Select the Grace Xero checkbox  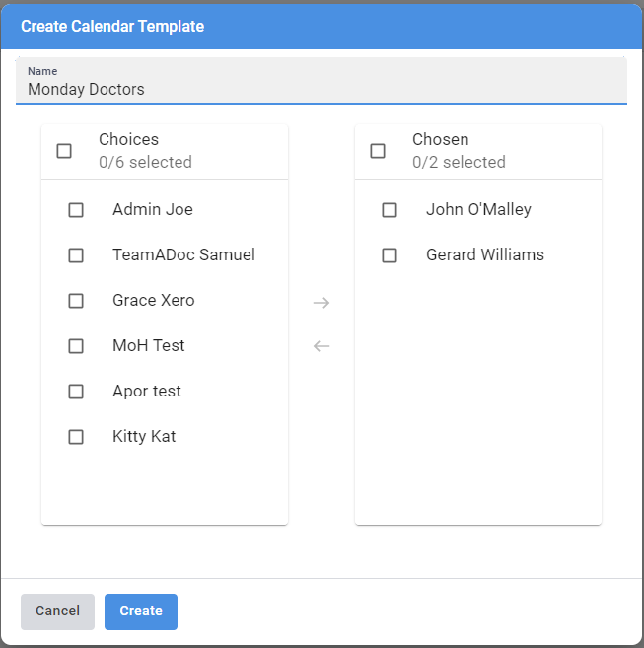click(76, 301)
